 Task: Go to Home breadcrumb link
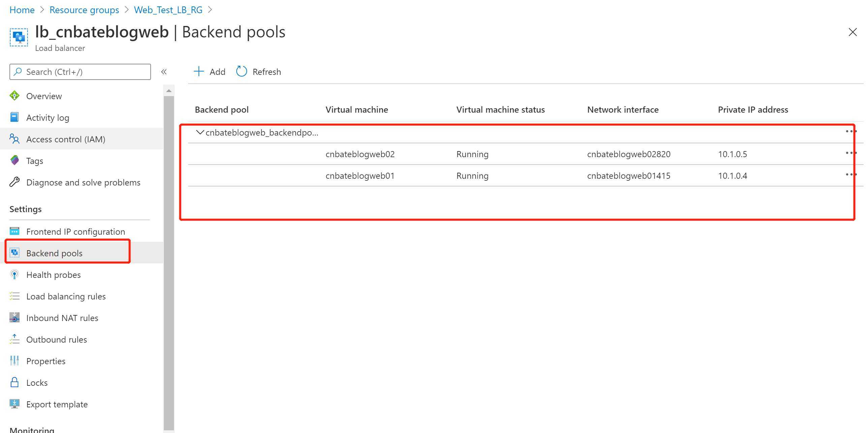click(22, 10)
